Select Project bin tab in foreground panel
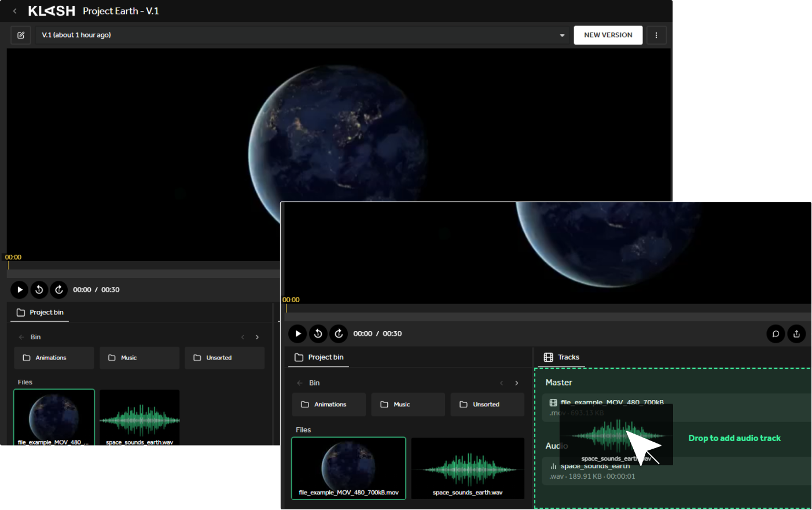 tap(319, 358)
